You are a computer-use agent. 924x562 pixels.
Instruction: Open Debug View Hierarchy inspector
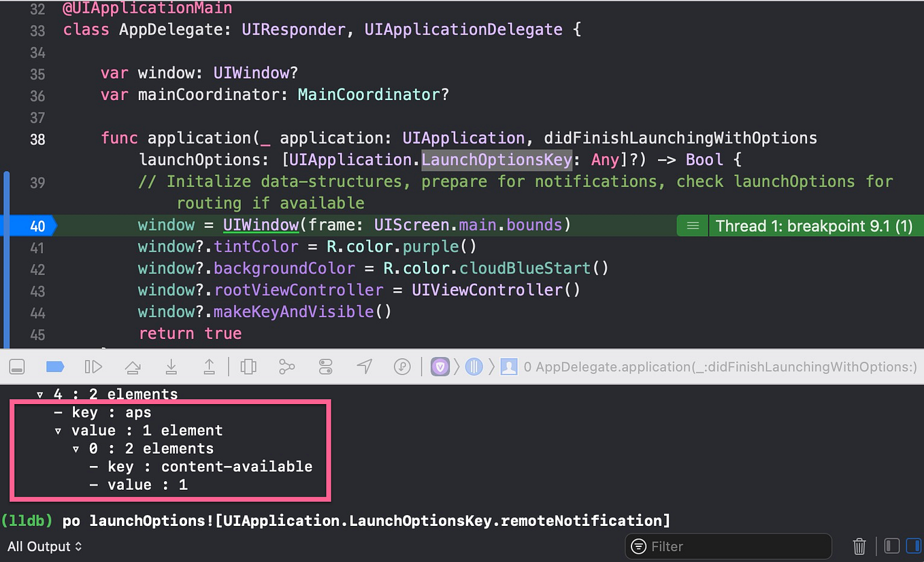[248, 366]
